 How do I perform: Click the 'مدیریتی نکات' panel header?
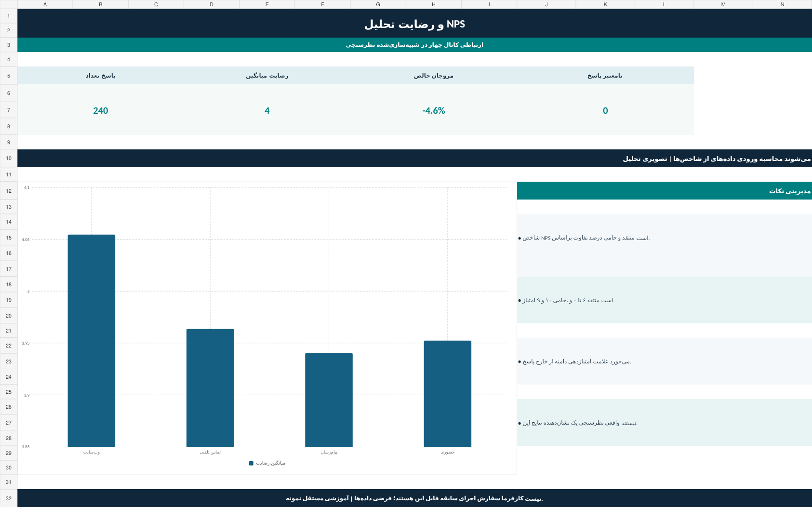click(665, 191)
